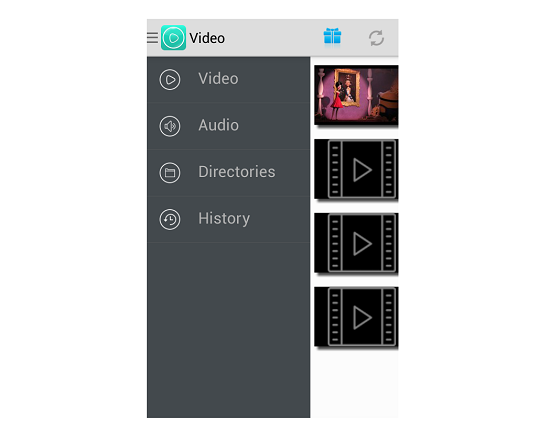
Task: Select Audio in the drawer menu
Action: 228,126
